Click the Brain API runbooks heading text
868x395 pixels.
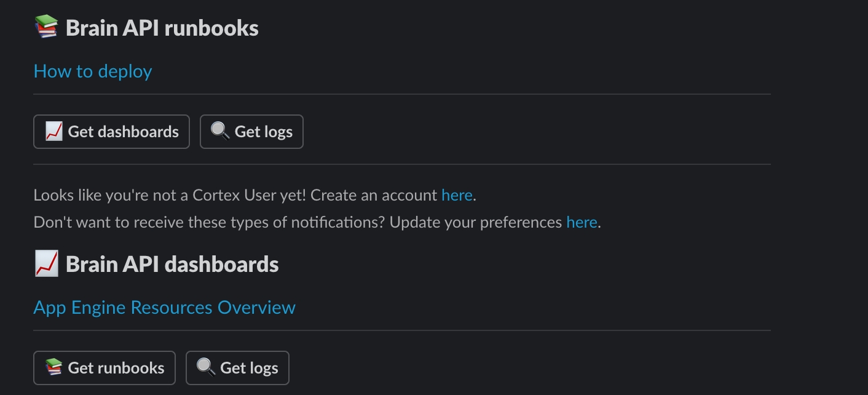coord(162,28)
